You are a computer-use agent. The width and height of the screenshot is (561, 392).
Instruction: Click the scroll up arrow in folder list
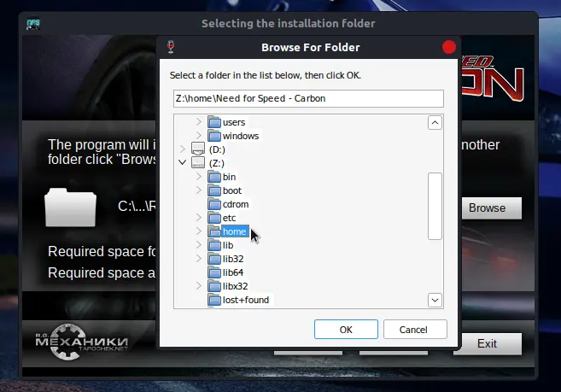[x=435, y=123]
